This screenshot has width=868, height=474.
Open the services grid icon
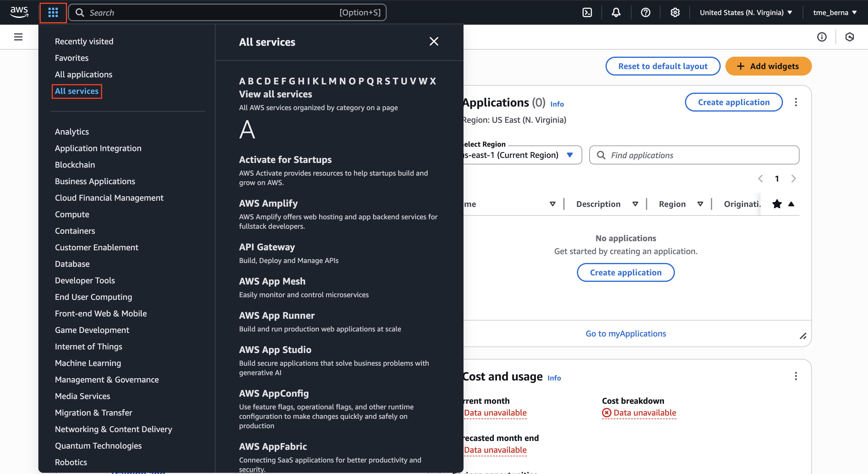(53, 12)
